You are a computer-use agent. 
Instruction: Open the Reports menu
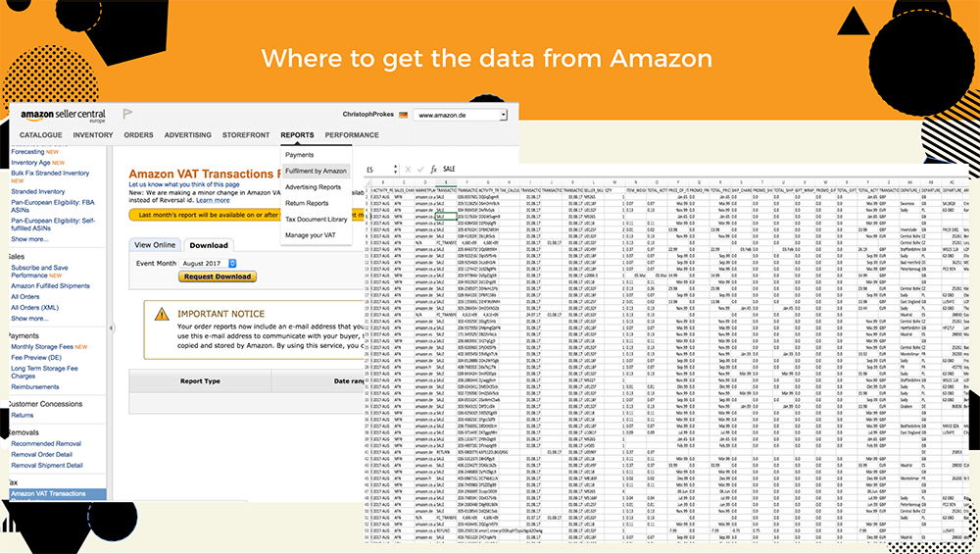tap(297, 135)
